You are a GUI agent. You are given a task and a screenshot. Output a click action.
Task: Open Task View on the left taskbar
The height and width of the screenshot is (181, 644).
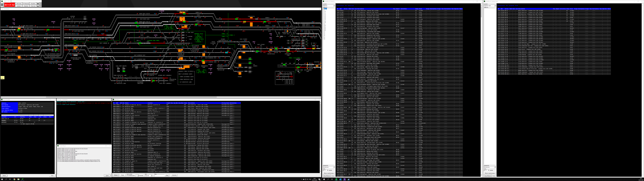(10, 179)
